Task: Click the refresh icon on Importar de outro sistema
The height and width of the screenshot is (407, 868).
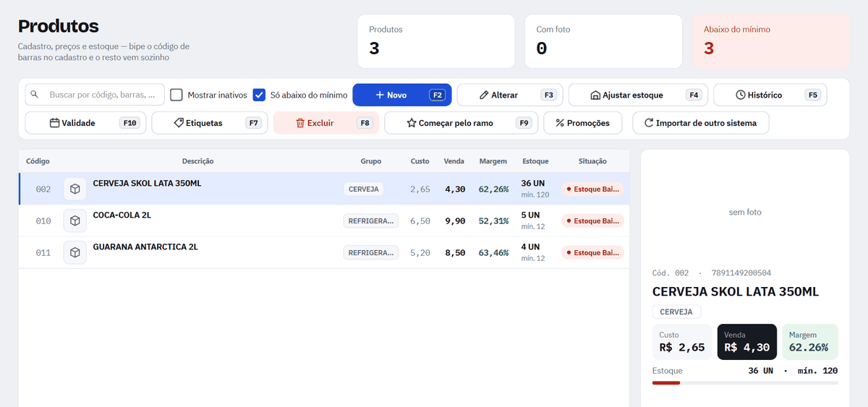Action: 649,123
